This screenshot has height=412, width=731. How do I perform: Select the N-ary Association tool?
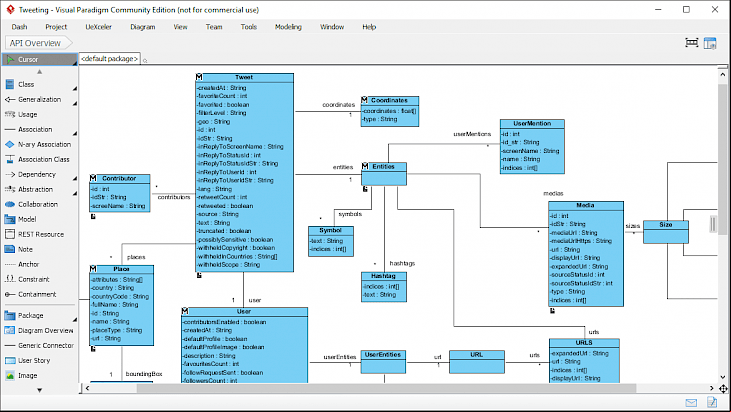point(39,144)
